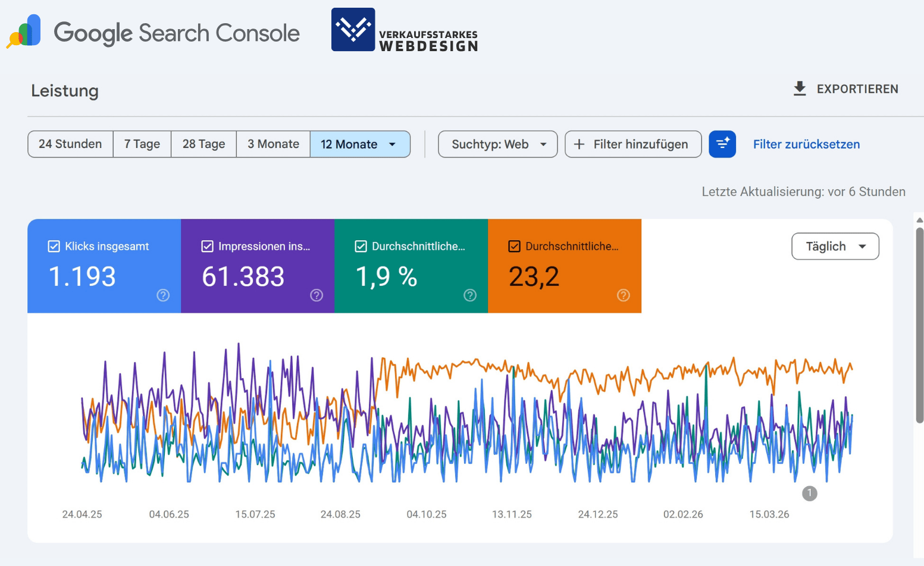Click the Filter hinzufügen button
The image size is (924, 566).
coord(632,144)
